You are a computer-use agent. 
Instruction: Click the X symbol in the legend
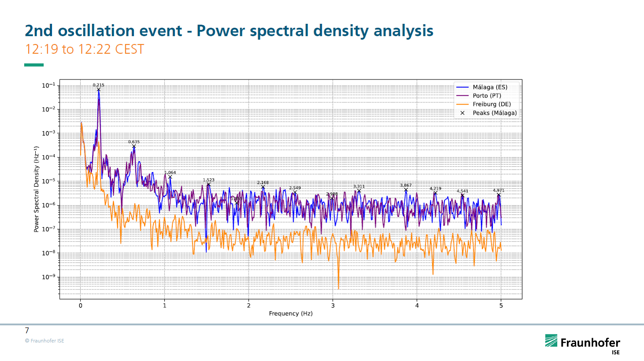coord(462,113)
